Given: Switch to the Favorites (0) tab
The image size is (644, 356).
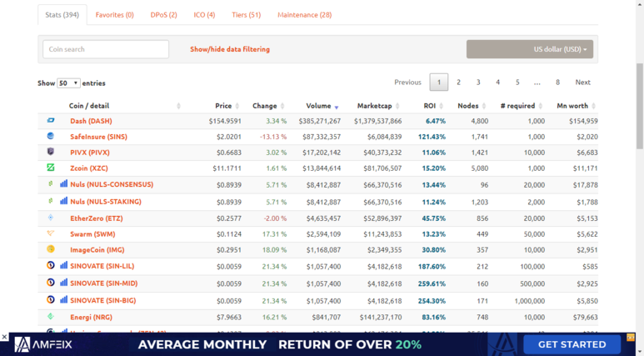Looking at the screenshot, I should coord(115,15).
